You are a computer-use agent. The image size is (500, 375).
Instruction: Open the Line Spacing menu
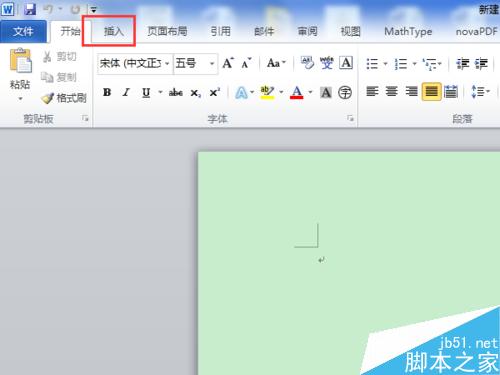coord(480,91)
